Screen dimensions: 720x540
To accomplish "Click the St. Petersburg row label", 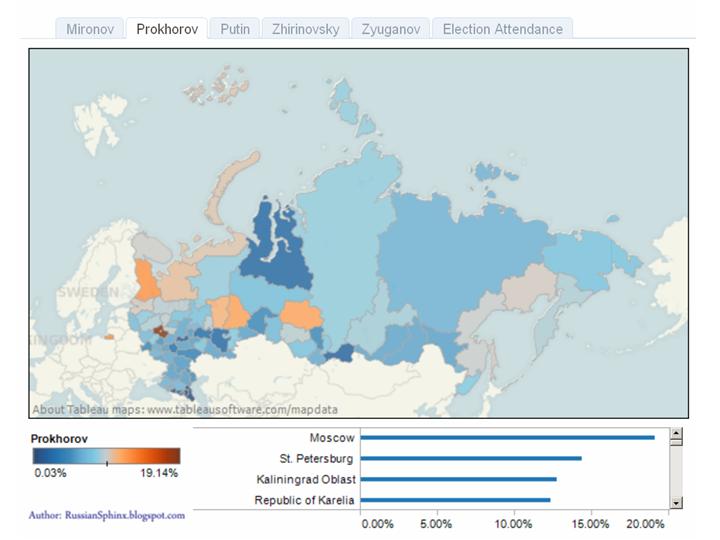I will coord(316,459).
